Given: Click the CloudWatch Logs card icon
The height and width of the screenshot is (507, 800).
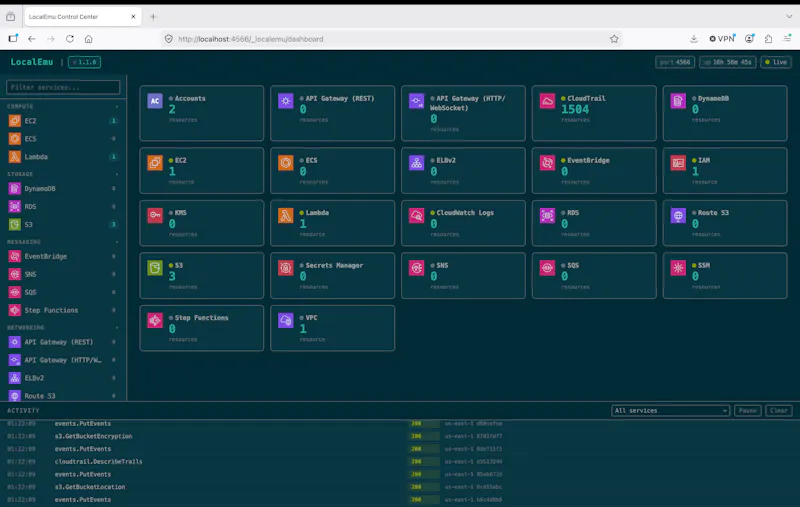Looking at the screenshot, I should coord(417,215).
